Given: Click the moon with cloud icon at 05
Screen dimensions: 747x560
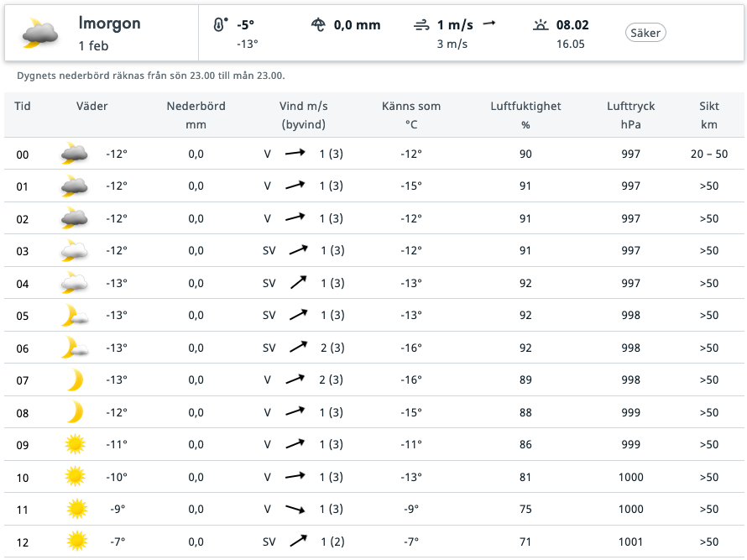Looking at the screenshot, I should pos(75,315).
